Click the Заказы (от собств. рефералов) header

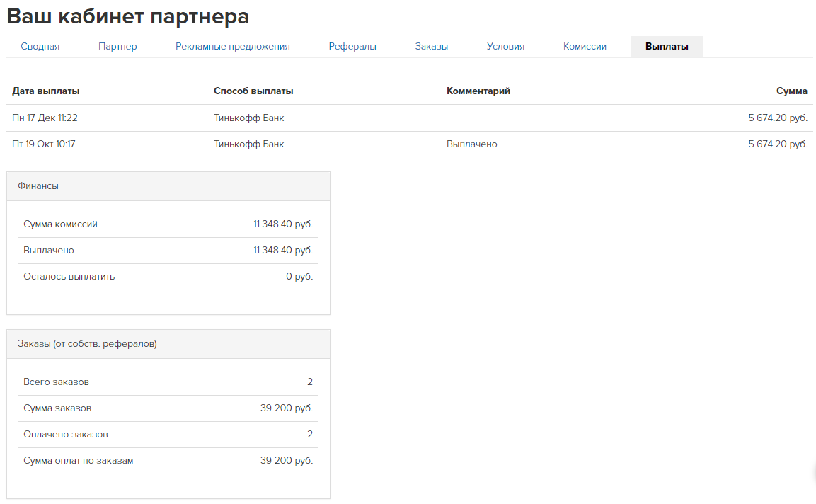coord(168,343)
